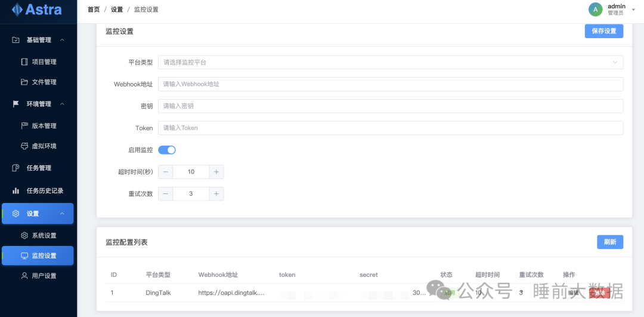Image resolution: width=644 pixels, height=317 pixels.
Task: Click the 监控设置 monitor icon
Action: [x=24, y=256]
